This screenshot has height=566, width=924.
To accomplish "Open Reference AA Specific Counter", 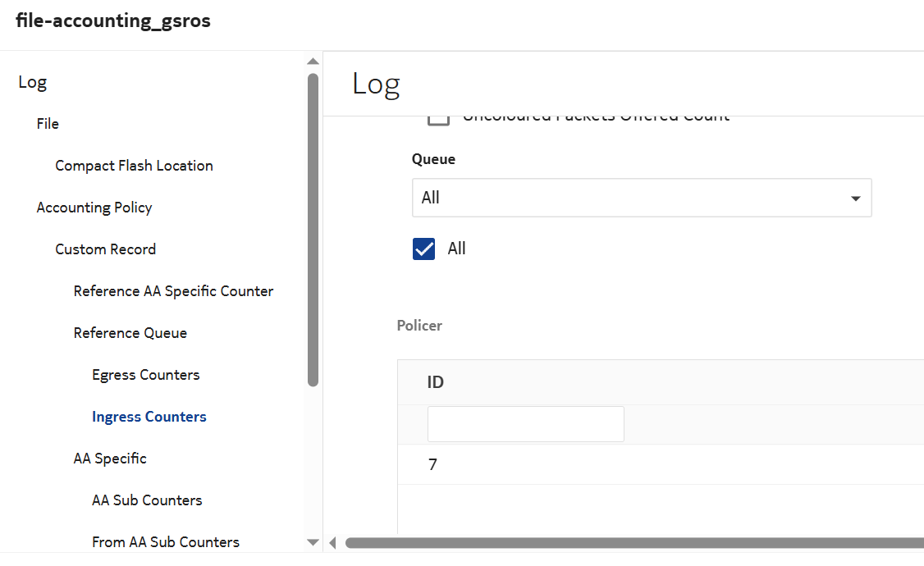I will [173, 291].
